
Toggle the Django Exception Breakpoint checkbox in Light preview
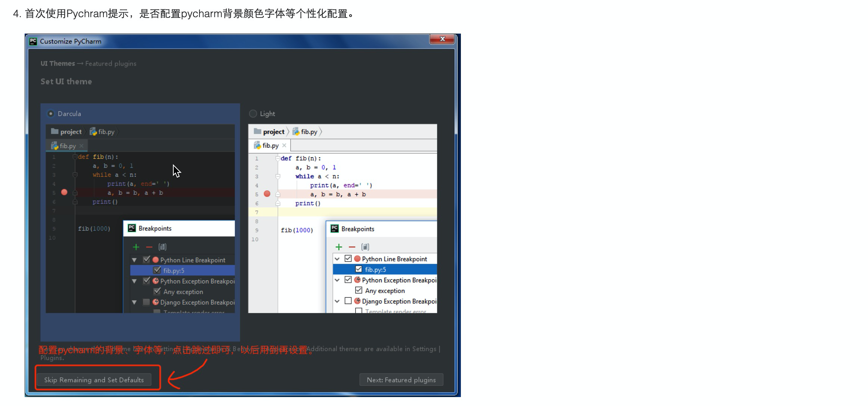click(348, 301)
